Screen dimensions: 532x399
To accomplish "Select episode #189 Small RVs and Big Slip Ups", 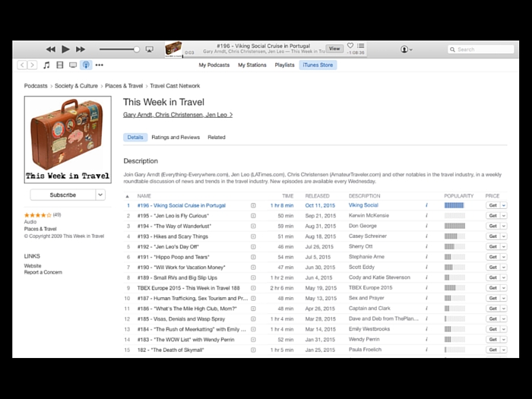I will 177,277.
